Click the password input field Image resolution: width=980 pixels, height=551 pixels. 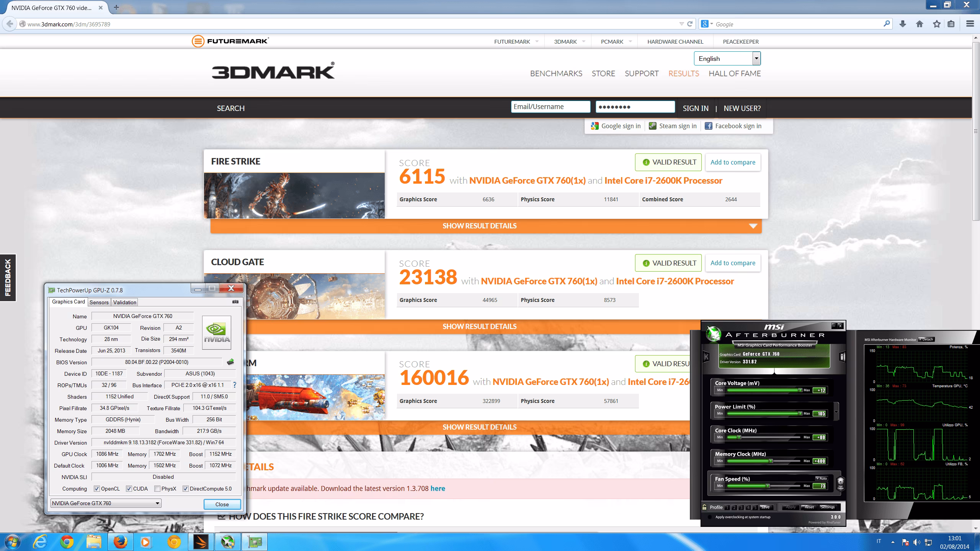click(x=635, y=107)
